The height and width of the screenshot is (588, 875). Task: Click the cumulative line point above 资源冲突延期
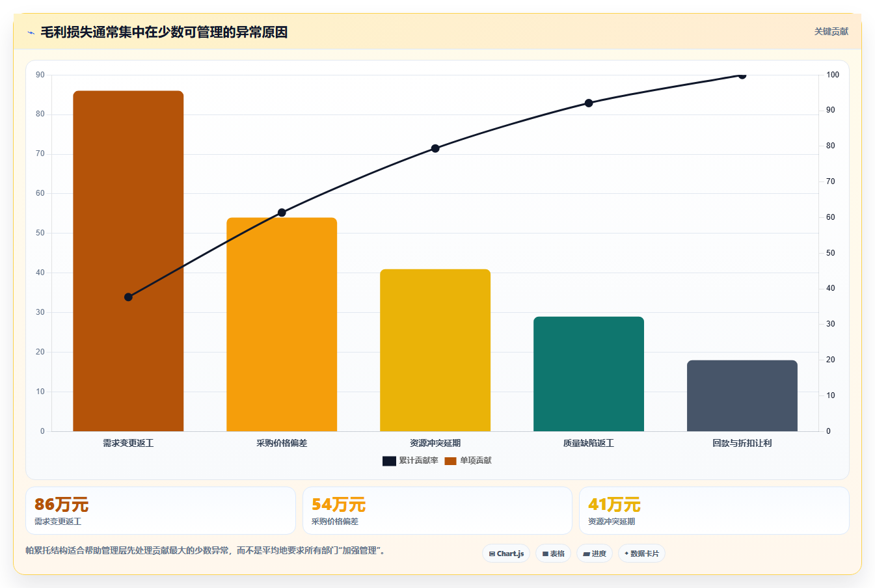point(435,148)
